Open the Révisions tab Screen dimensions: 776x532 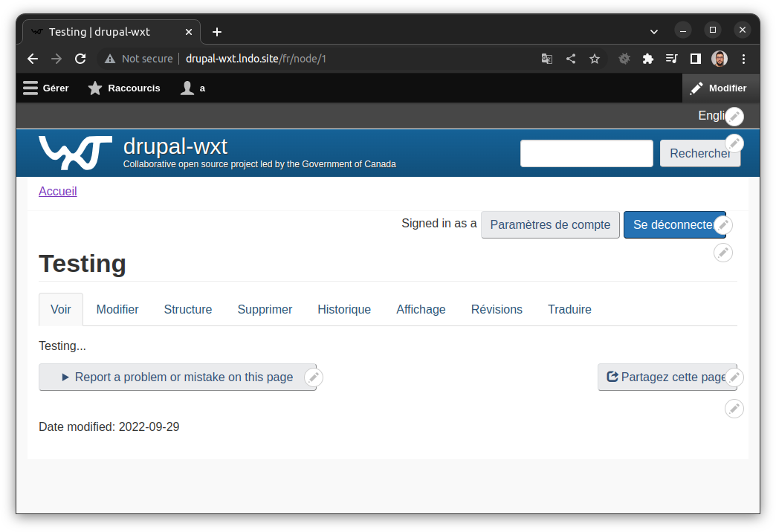click(x=497, y=309)
